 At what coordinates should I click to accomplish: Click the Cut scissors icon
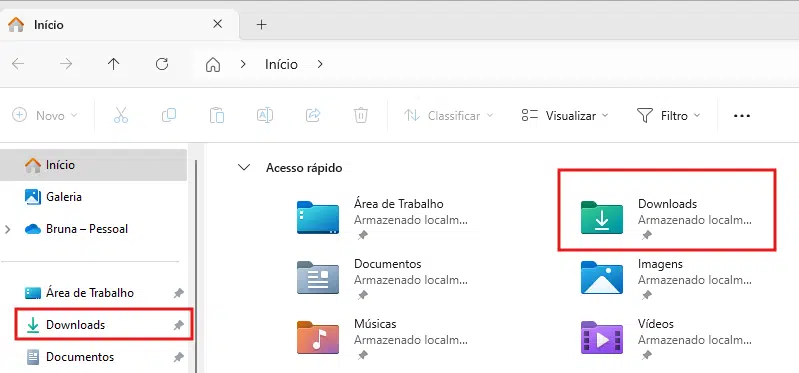(121, 116)
